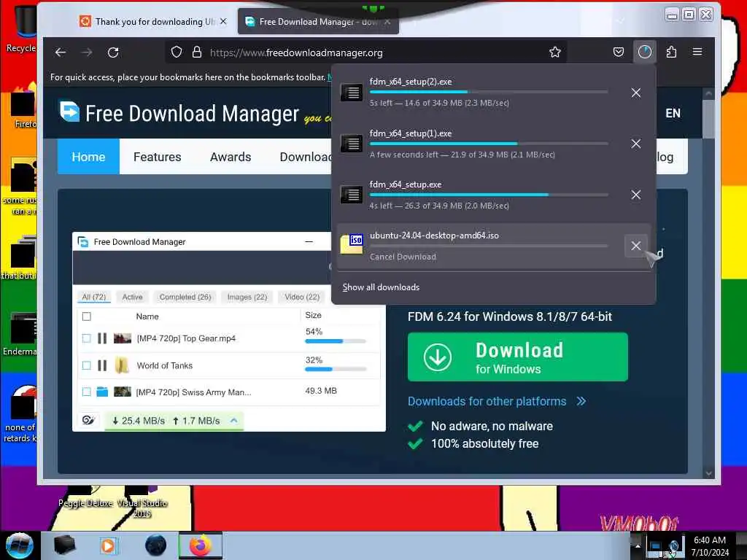Click the snail speed-limit icon
The height and width of the screenshot is (560, 747).
88,421
